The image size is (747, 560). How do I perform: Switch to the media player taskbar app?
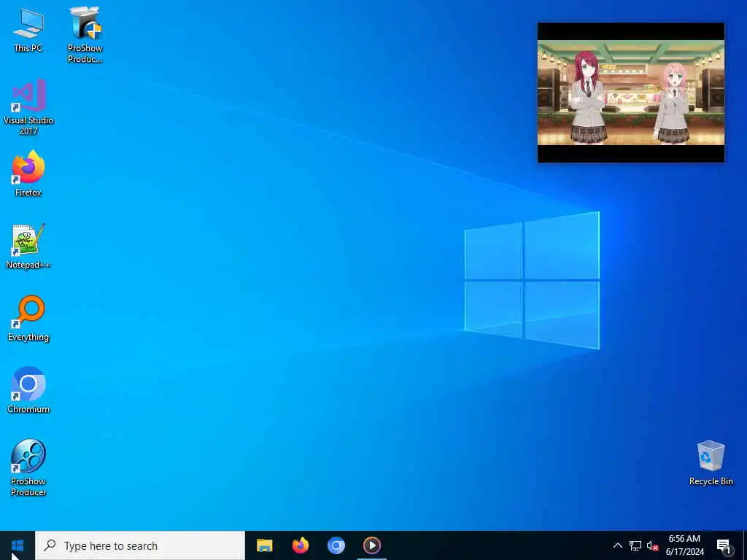[372, 545]
